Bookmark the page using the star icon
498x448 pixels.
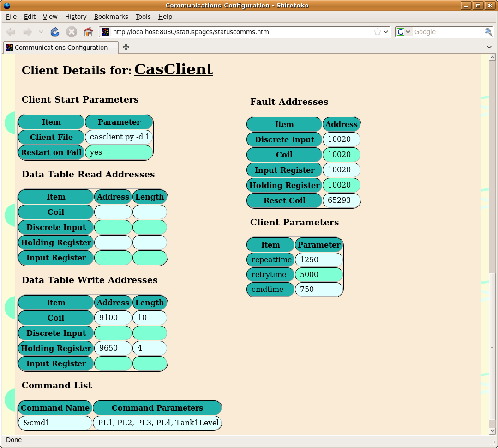point(378,32)
